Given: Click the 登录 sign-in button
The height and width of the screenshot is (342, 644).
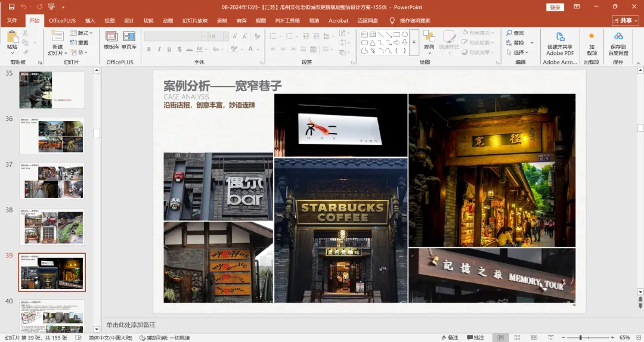Looking at the screenshot, I should point(555,7).
